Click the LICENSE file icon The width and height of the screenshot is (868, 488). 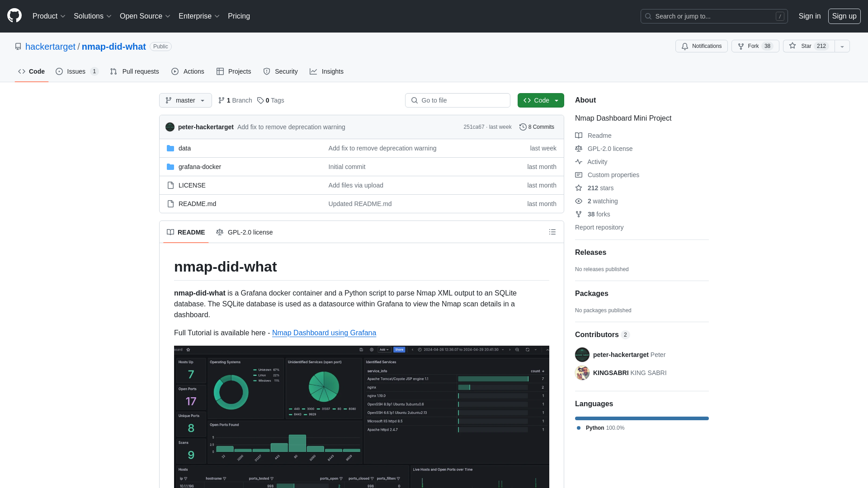tap(170, 185)
